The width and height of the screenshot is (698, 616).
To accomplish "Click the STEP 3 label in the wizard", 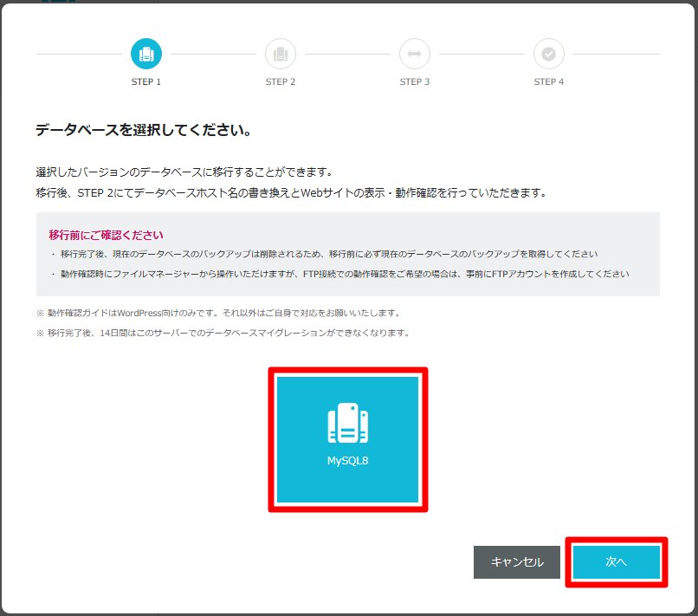I will (414, 81).
